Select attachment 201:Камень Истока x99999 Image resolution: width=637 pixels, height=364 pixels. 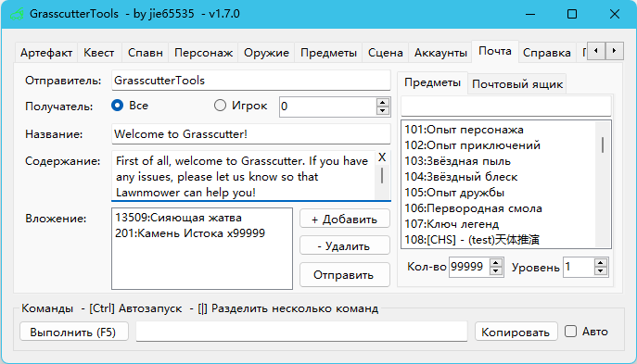click(190, 233)
